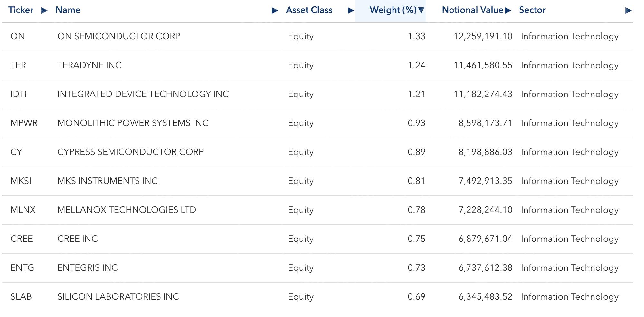The image size is (644, 317).
Task: Click the CY ticker symbol
Action: click(x=16, y=152)
